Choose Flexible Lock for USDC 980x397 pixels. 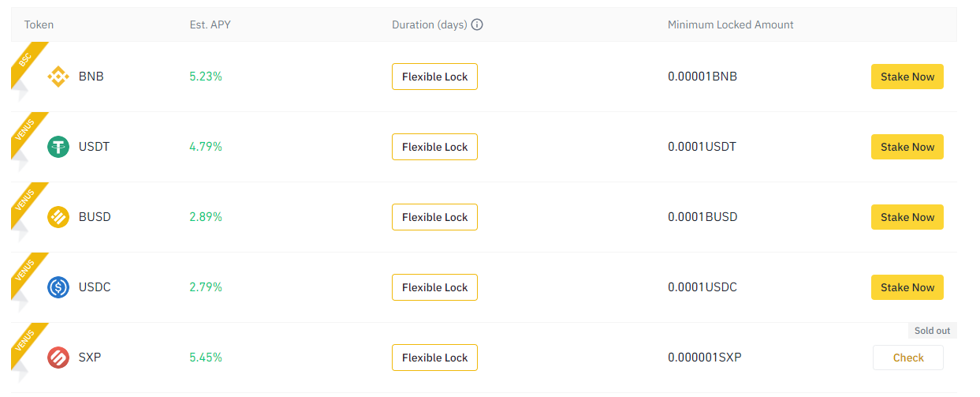(x=434, y=287)
